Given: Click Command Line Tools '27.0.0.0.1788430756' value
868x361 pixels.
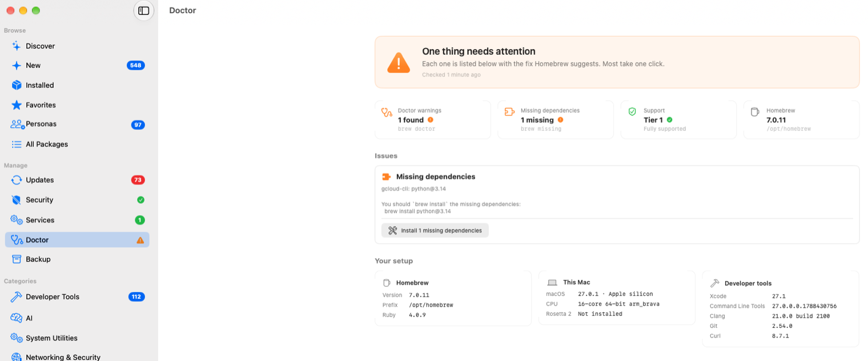Looking at the screenshot, I should pos(804,306).
